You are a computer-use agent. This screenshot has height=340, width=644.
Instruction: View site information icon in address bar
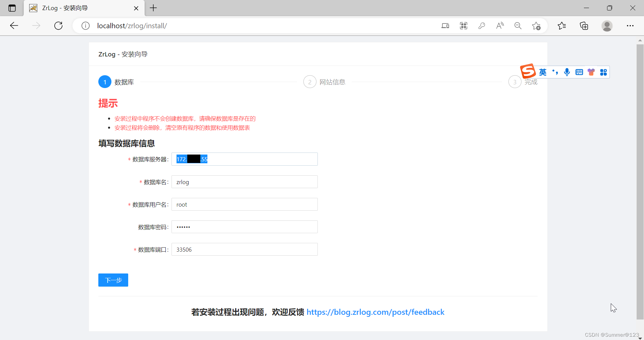tap(86, 26)
